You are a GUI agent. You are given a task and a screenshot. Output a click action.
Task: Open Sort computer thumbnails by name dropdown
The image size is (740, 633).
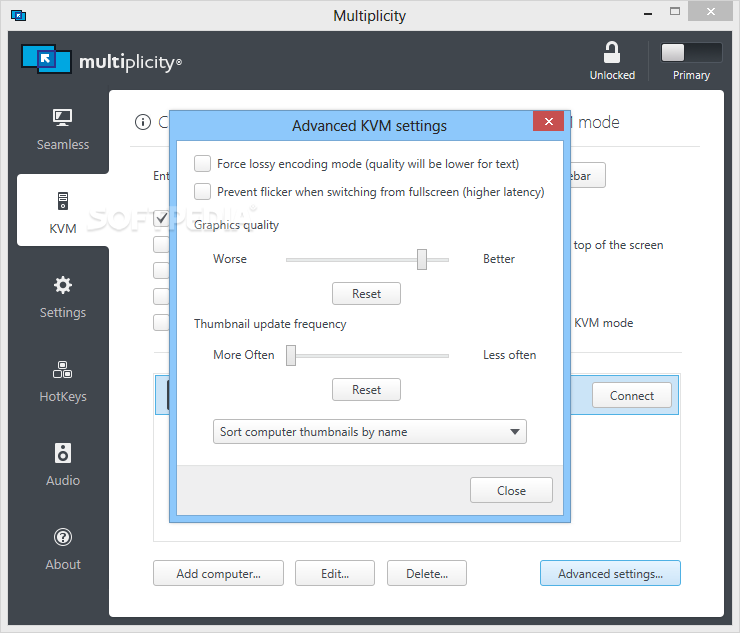(x=370, y=431)
